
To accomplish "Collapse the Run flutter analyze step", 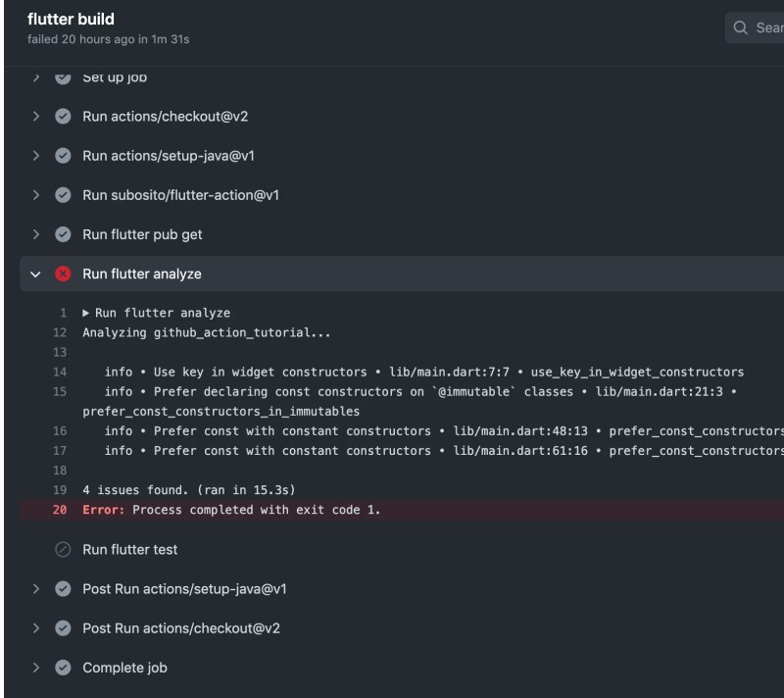I will (35, 274).
